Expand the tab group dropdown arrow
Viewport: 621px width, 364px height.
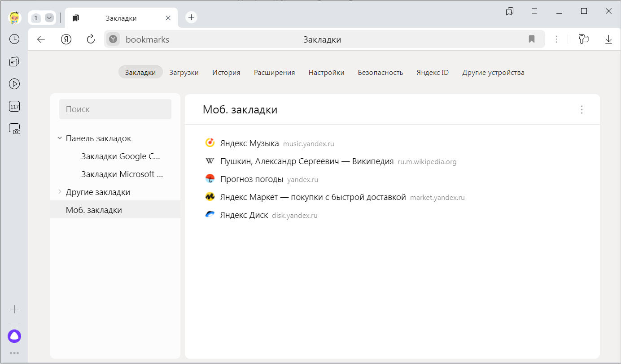[49, 18]
